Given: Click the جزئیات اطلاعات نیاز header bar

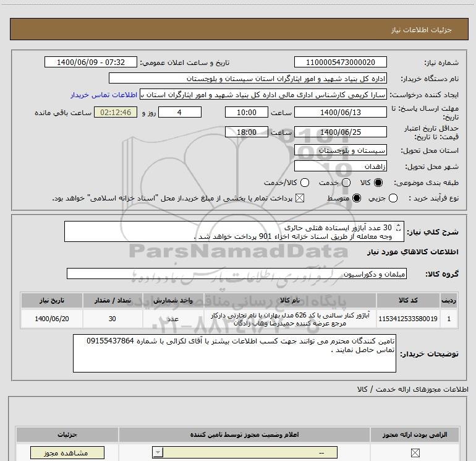Looking at the screenshot, I should [x=239, y=29].
